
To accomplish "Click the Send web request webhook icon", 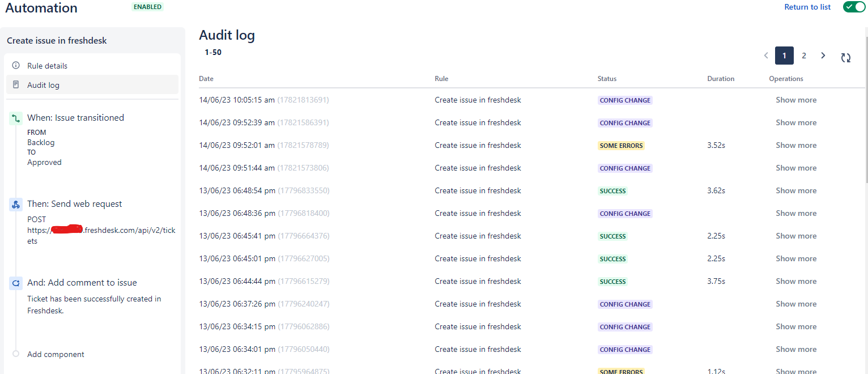I will [16, 205].
